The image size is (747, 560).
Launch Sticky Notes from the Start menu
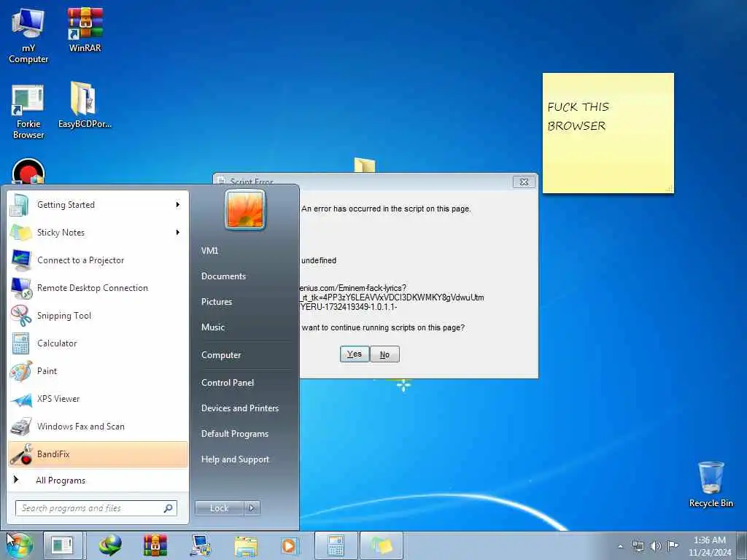[x=98, y=233]
